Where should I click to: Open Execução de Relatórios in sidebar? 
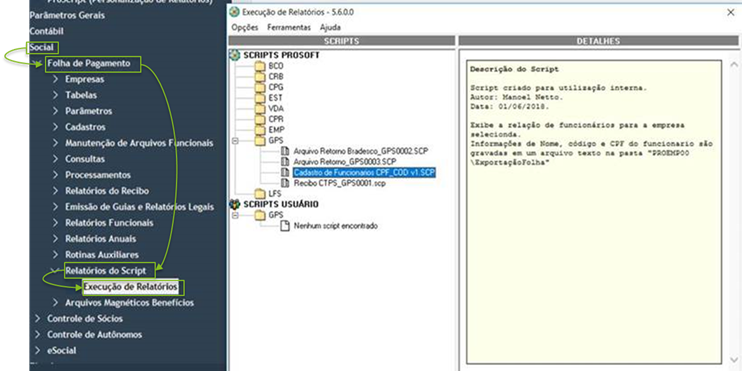[x=131, y=287]
